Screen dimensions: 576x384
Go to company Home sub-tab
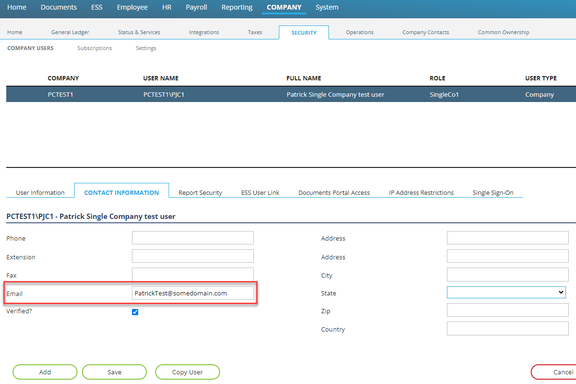tap(15, 32)
